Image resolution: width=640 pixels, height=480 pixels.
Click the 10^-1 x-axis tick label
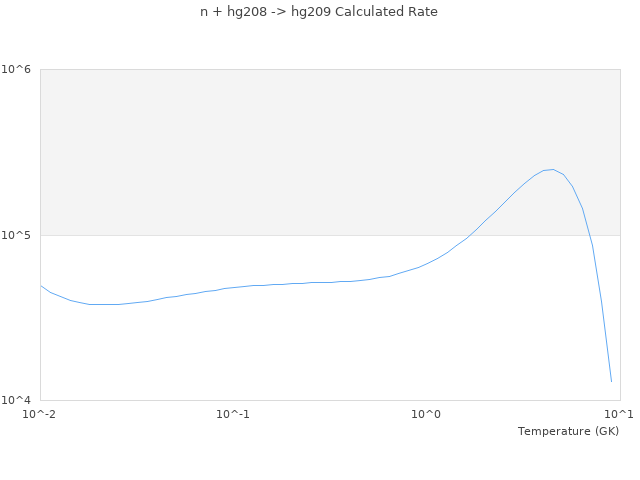(x=233, y=414)
